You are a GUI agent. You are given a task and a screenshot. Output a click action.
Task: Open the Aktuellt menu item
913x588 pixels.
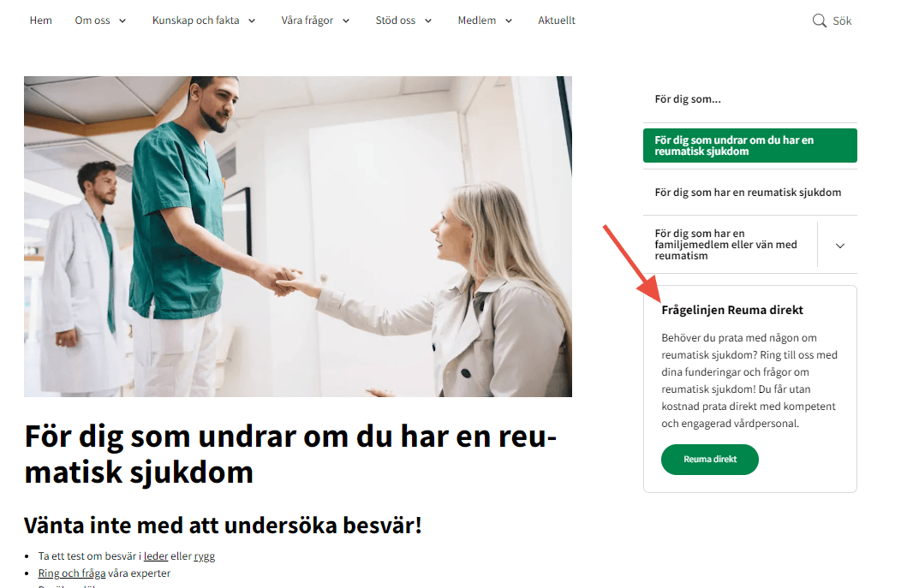coord(556,21)
